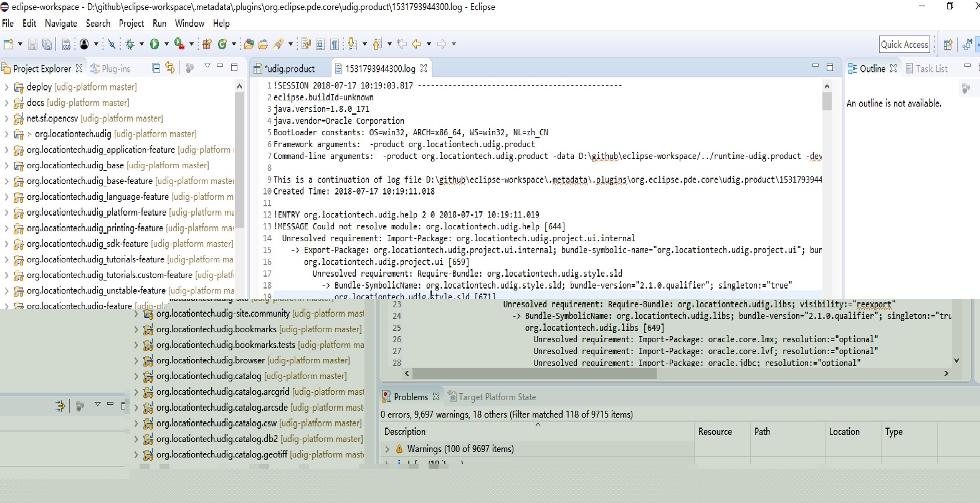Click the Project Explorer vertical scrollbar

pyautogui.click(x=239, y=159)
